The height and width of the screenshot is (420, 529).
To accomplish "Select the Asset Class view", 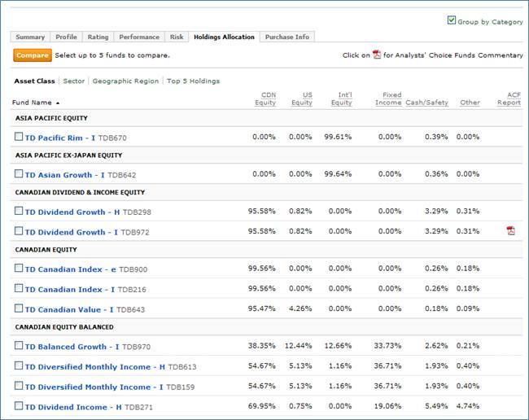I will [34, 81].
